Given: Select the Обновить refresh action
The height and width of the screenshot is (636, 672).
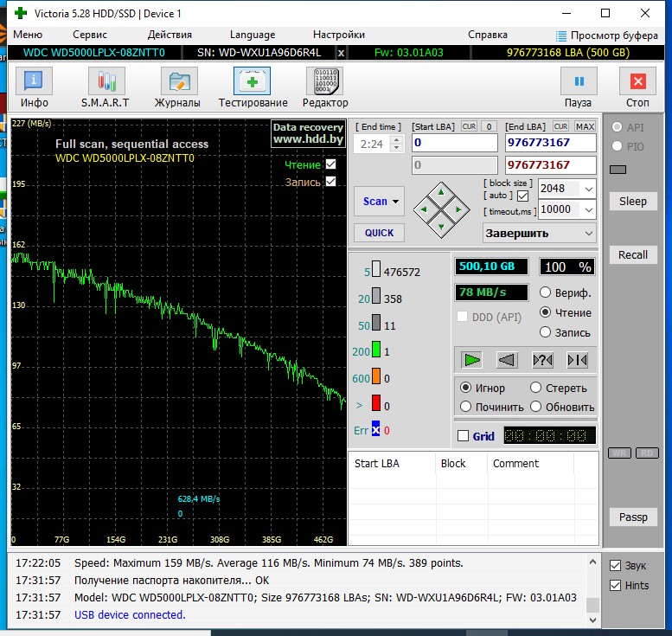Looking at the screenshot, I should tap(535, 407).
